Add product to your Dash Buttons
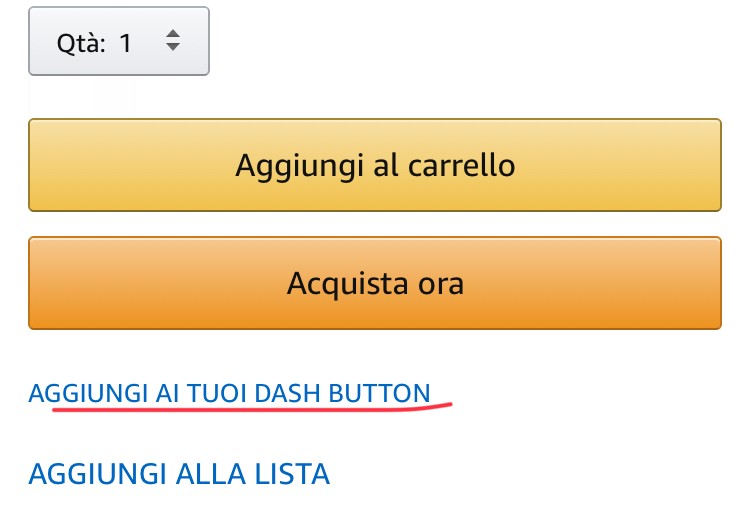The width and height of the screenshot is (750, 509). click(x=230, y=393)
